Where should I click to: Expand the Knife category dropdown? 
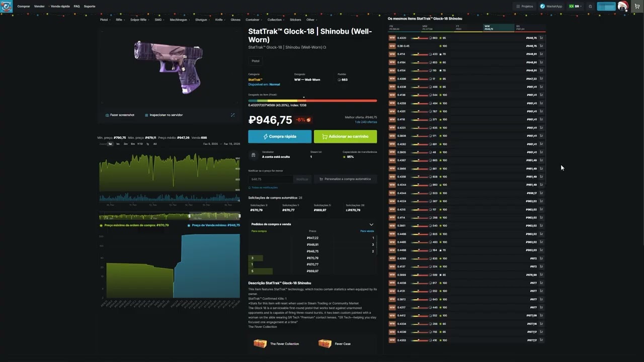click(x=220, y=20)
